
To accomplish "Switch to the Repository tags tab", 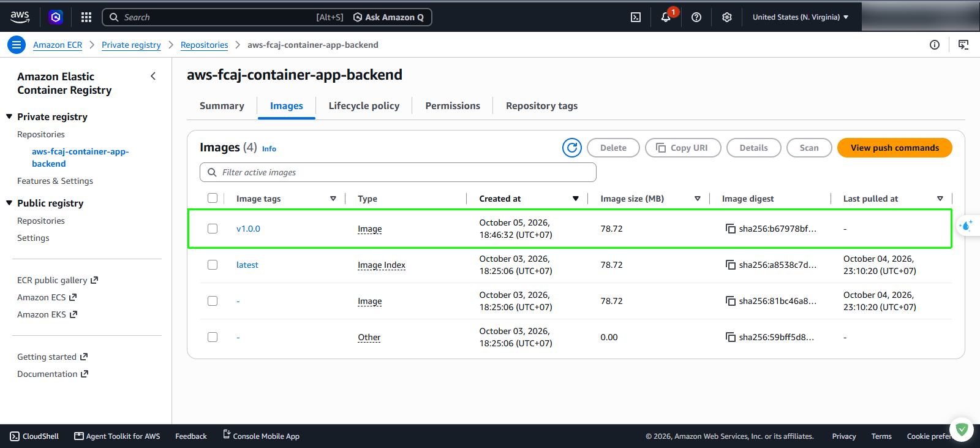I will pyautogui.click(x=541, y=106).
